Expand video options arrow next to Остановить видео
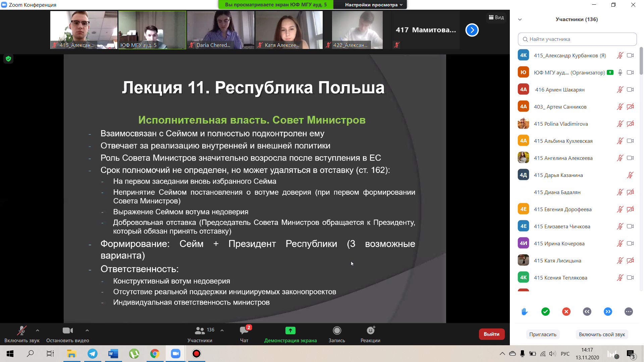The image size is (644, 362). click(x=87, y=330)
